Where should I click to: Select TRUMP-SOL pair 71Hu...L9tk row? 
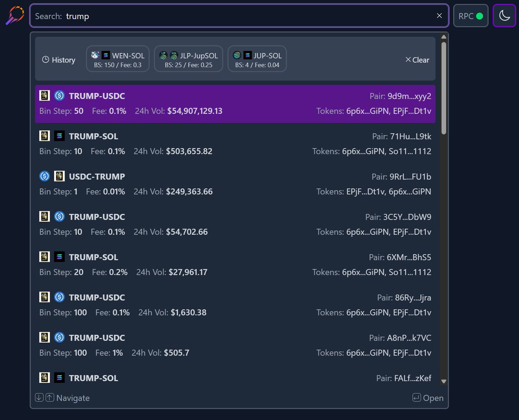pos(235,144)
